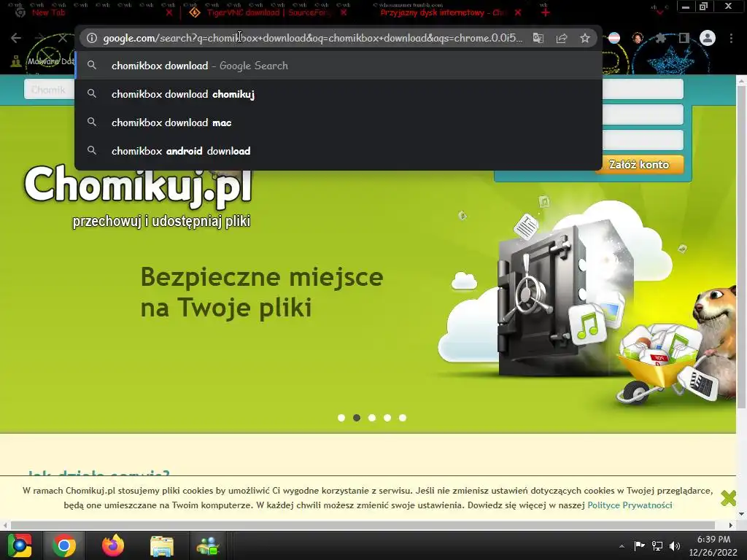Click the vertical page scrollbar

pyautogui.click(x=741, y=248)
